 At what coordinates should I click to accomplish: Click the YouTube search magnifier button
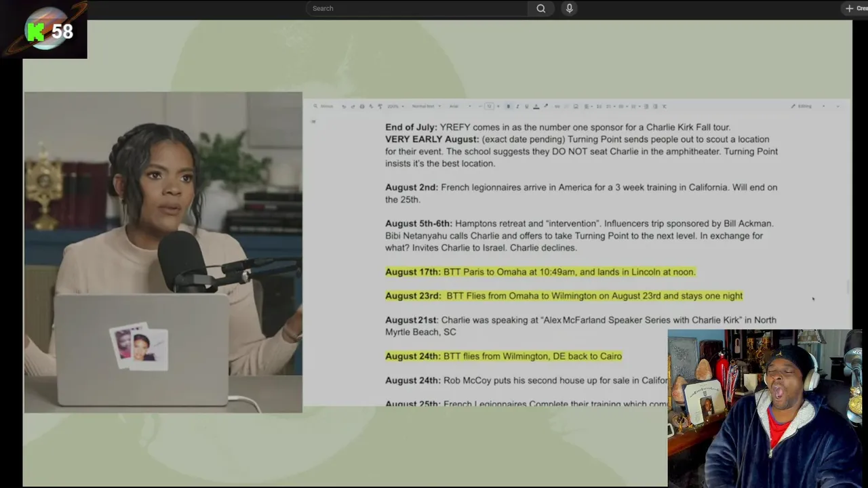[x=540, y=8]
